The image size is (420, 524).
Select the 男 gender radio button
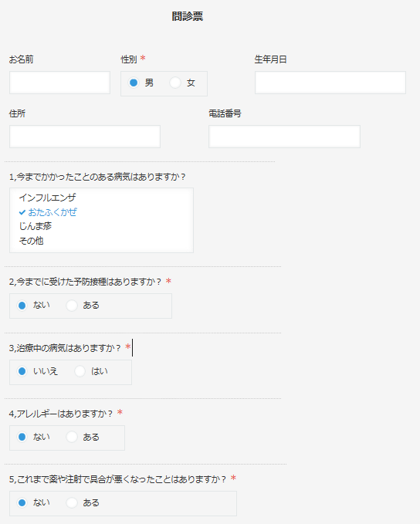tap(134, 83)
